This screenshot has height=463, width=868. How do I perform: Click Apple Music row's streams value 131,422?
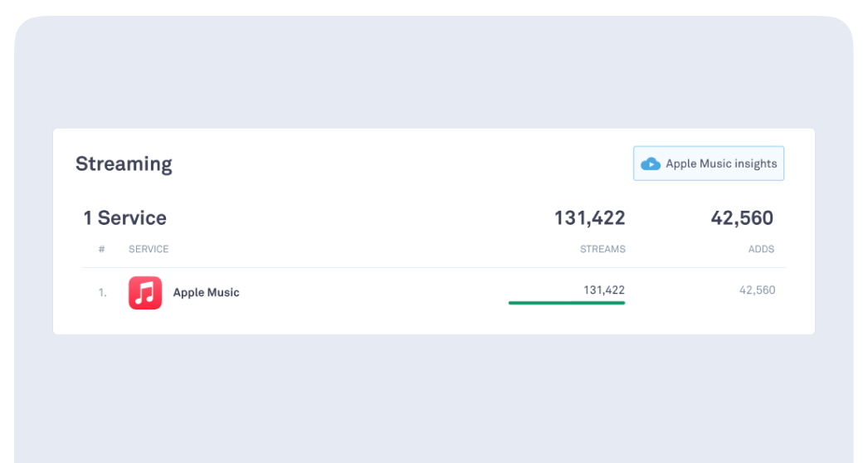click(x=604, y=290)
